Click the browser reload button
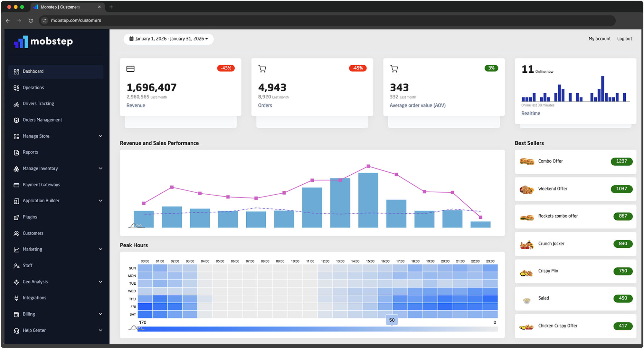Image resolution: width=644 pixels, height=349 pixels. point(31,21)
